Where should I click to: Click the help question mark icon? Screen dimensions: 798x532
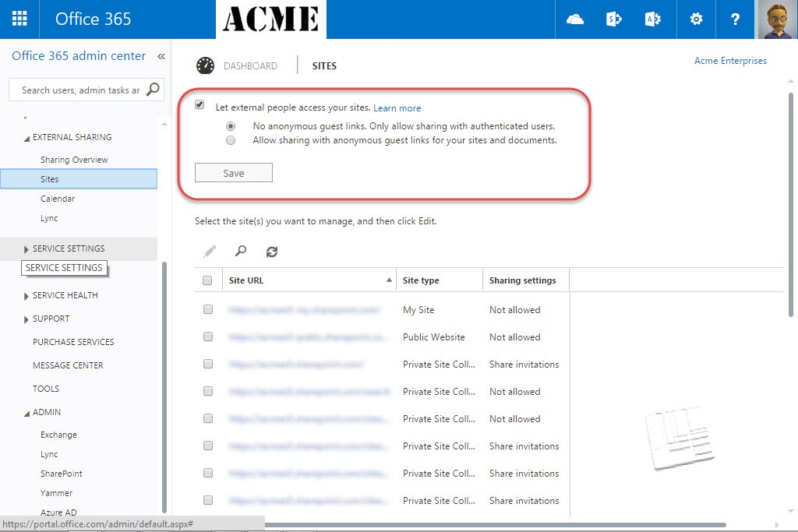735,19
